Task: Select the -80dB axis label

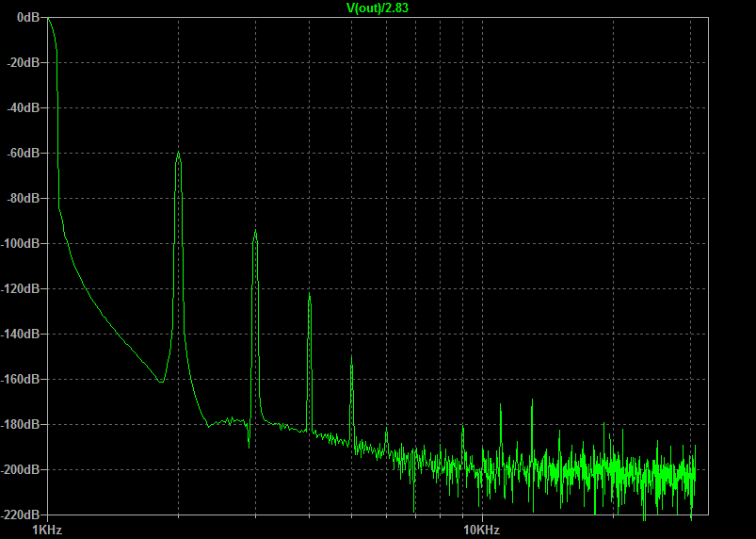Action: (x=24, y=198)
